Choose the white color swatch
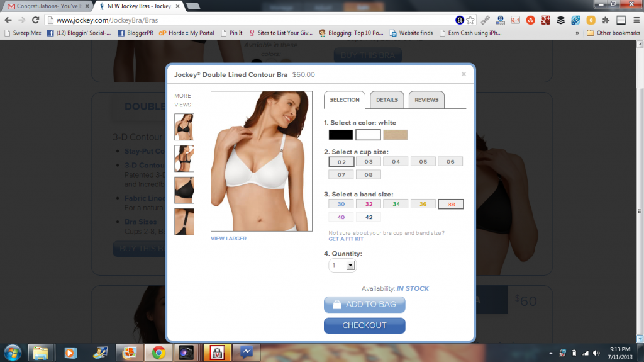Viewport: 644px width, 362px height. (x=368, y=135)
